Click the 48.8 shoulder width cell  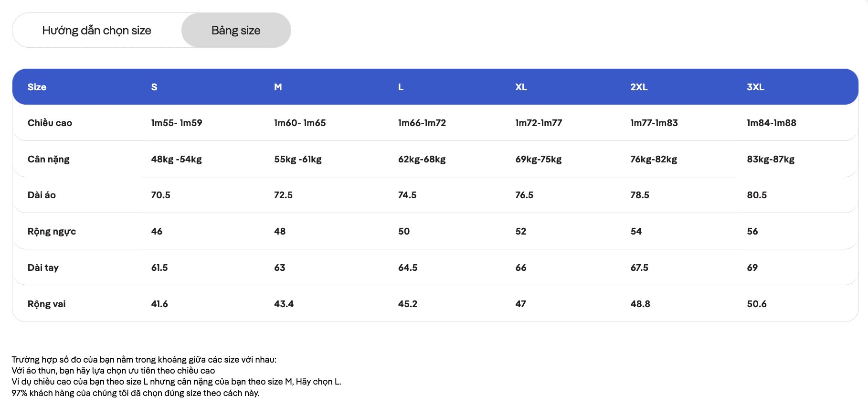(x=640, y=304)
